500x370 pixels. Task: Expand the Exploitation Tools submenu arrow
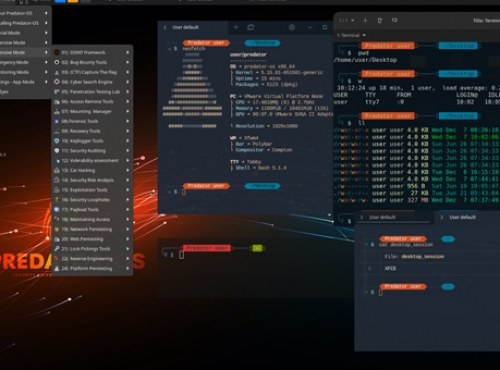pyautogui.click(x=128, y=190)
